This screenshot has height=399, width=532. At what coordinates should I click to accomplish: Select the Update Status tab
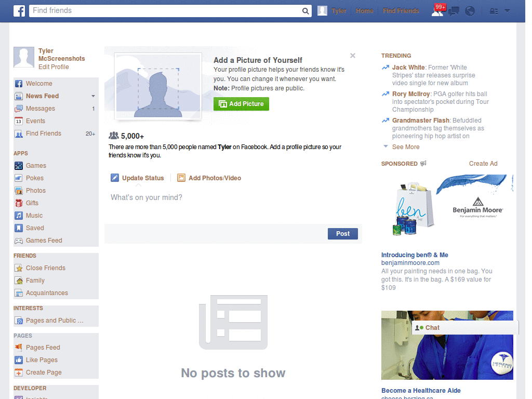(137, 178)
